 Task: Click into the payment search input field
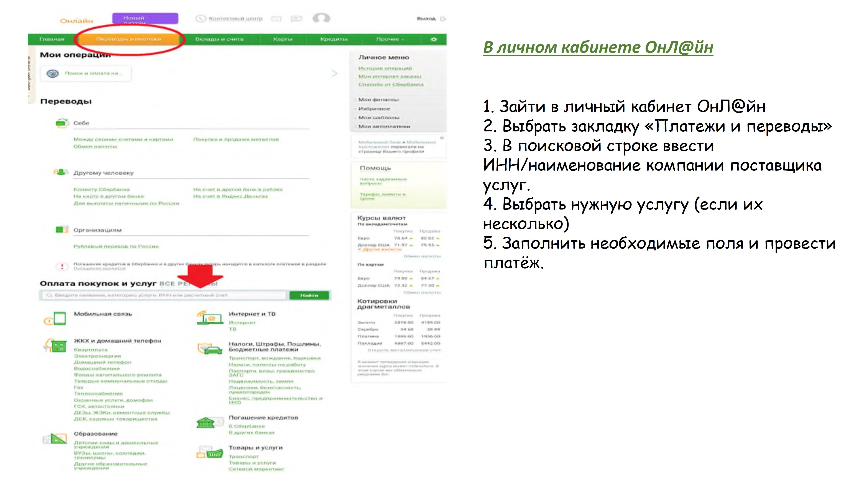point(164,295)
